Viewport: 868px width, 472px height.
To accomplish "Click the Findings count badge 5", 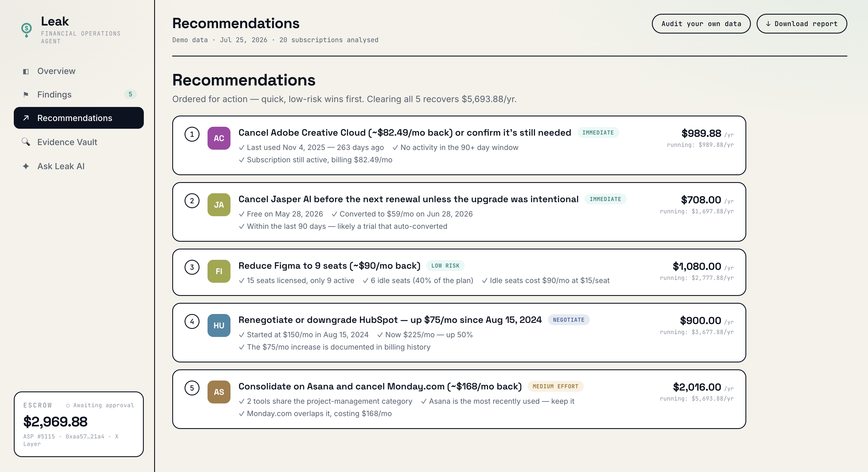I will pos(130,94).
